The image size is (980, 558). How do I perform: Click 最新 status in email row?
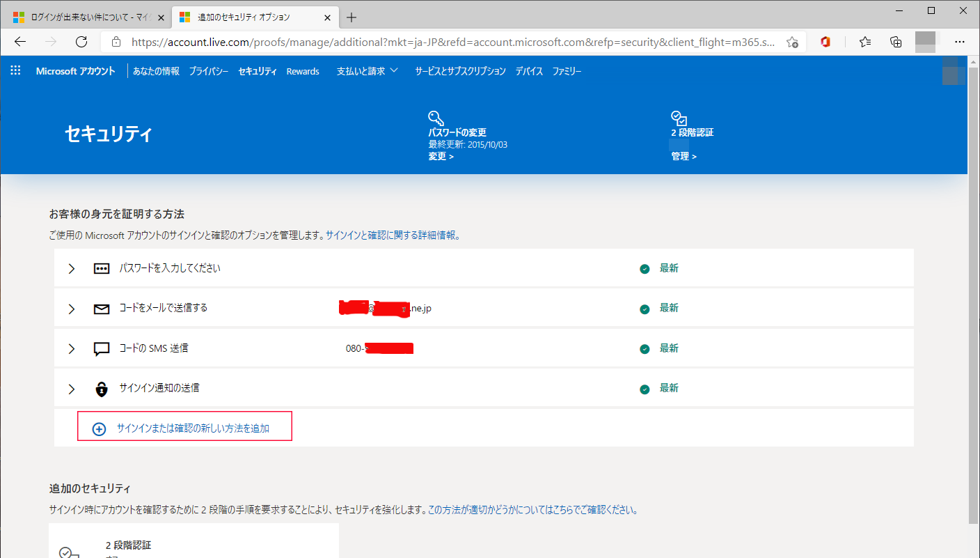coord(669,308)
